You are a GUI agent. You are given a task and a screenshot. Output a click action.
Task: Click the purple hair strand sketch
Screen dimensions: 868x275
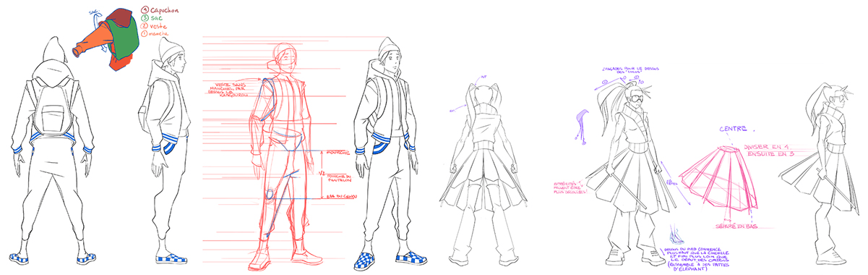pos(580,124)
